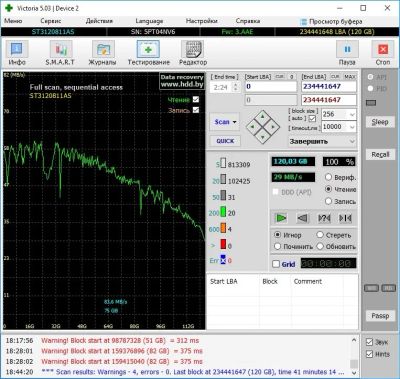Select the Игнор radio button
Viewport: 400px width, 379px height.
click(x=277, y=235)
